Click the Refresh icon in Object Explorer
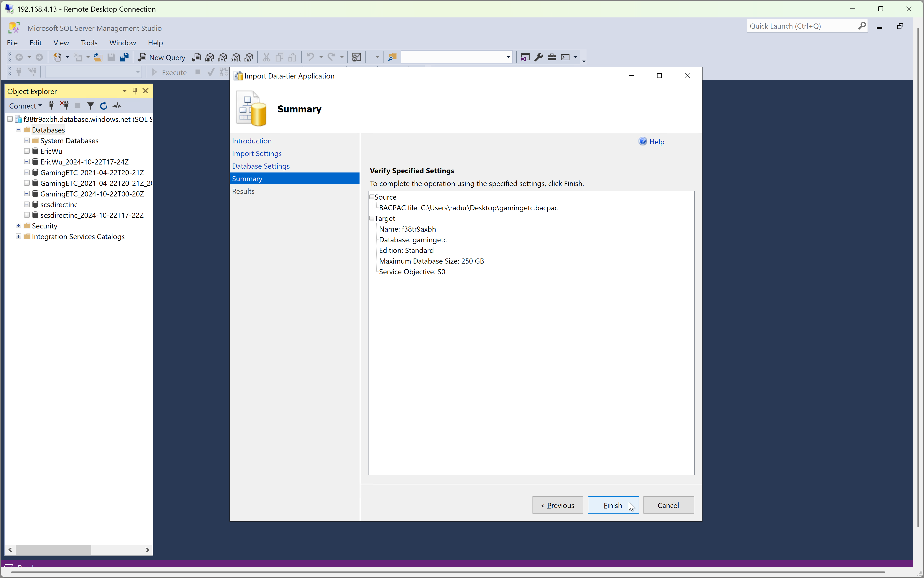This screenshot has width=924, height=578. pyautogui.click(x=104, y=106)
